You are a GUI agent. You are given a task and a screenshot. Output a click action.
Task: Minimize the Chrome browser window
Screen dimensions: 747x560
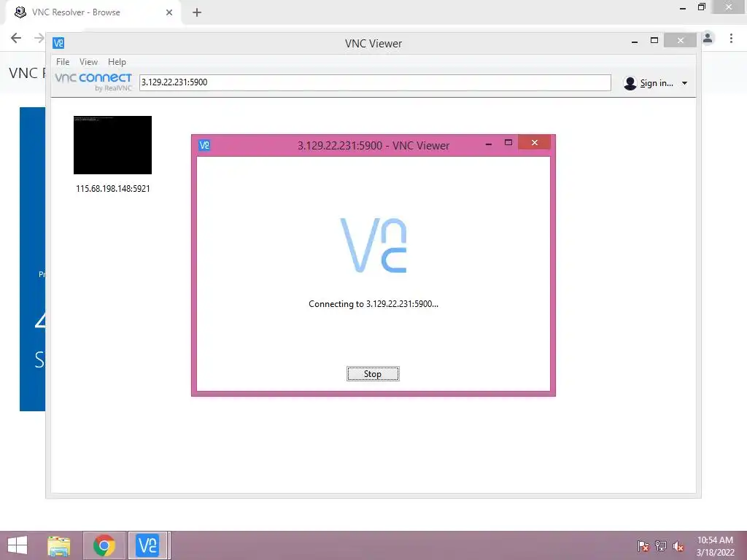(x=683, y=8)
